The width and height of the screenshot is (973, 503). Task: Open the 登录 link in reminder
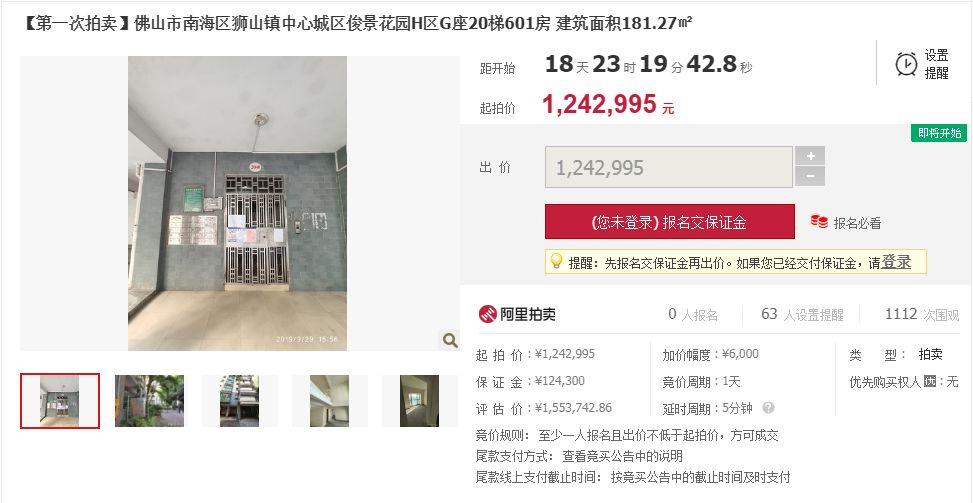896,262
